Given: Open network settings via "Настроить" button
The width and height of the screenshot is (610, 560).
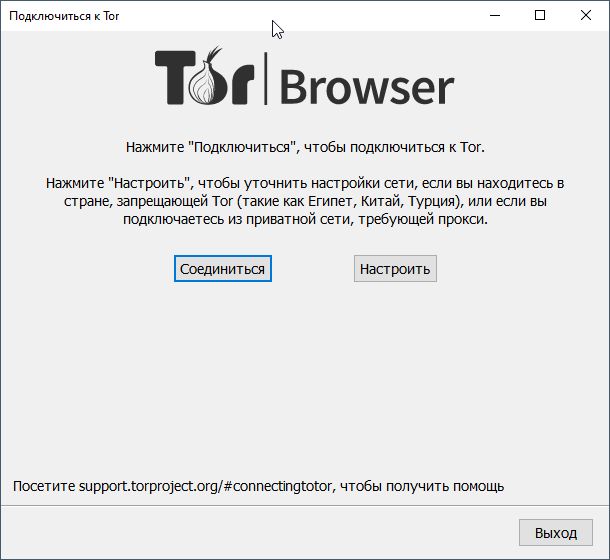Looking at the screenshot, I should (x=395, y=269).
